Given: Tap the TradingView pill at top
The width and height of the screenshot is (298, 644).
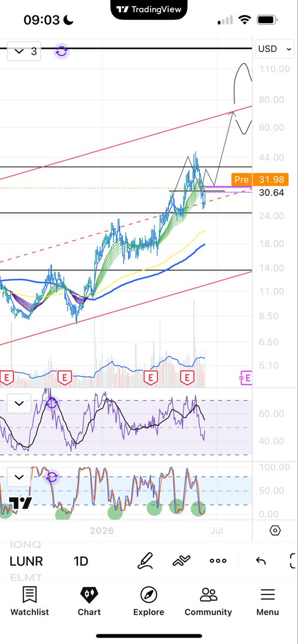Looking at the screenshot, I should pos(149,9).
